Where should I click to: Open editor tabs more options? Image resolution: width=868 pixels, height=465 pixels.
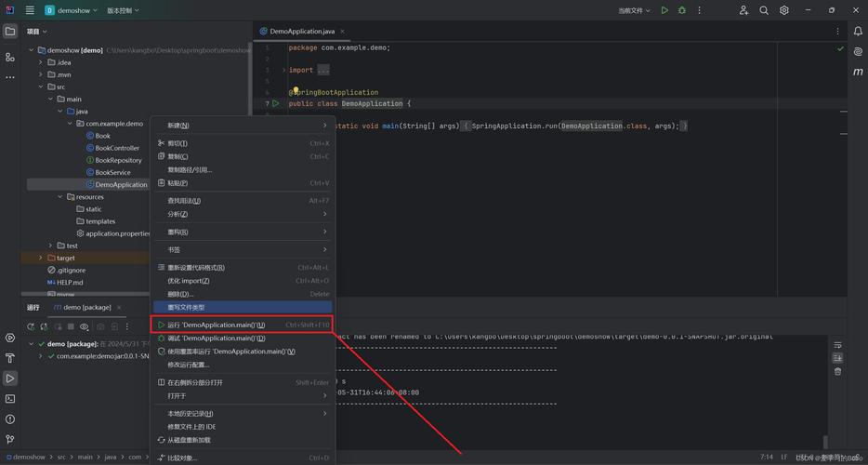[837, 32]
